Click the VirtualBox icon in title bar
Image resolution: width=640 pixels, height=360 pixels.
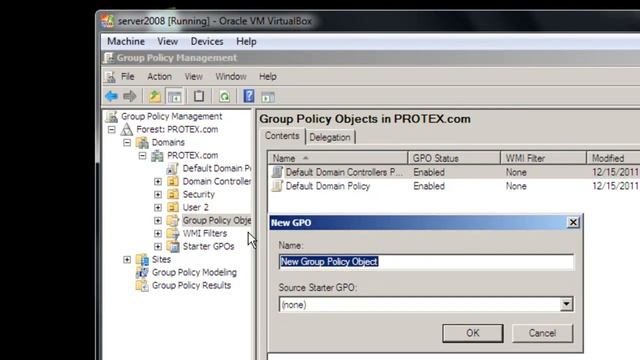pos(108,21)
